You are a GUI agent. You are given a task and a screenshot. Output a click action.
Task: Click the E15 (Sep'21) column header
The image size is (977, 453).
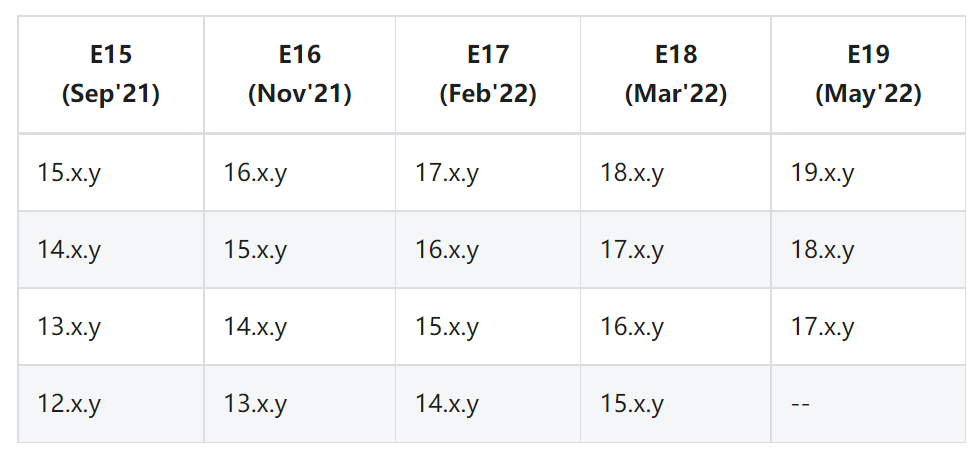[110, 74]
